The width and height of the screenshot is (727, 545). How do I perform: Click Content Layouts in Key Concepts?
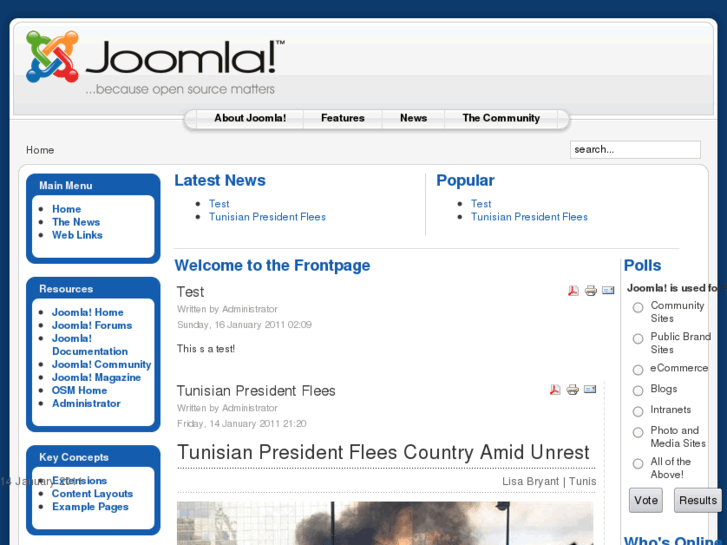[x=92, y=494]
